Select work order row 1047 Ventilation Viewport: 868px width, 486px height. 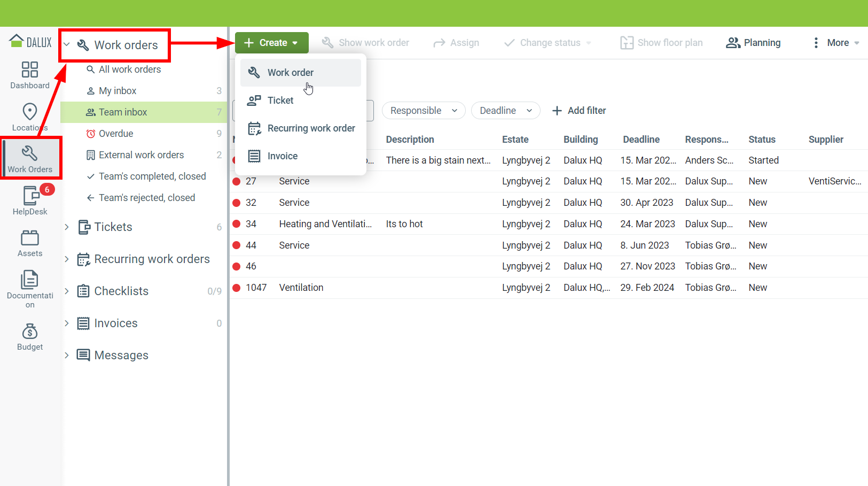point(301,288)
